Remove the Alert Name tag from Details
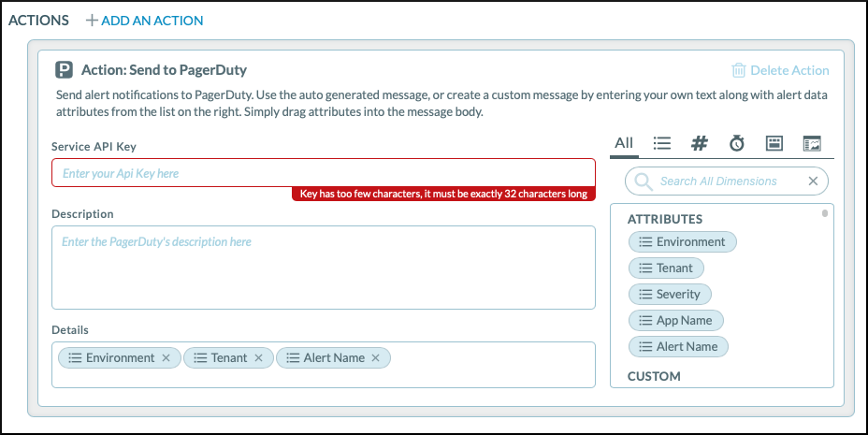 [376, 358]
